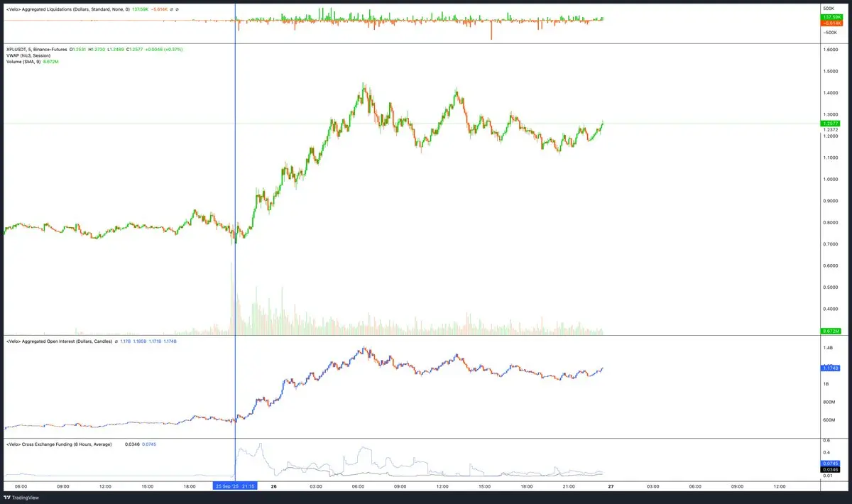Click the C1.2577 close price value
852x504 pixels.
click(x=135, y=50)
